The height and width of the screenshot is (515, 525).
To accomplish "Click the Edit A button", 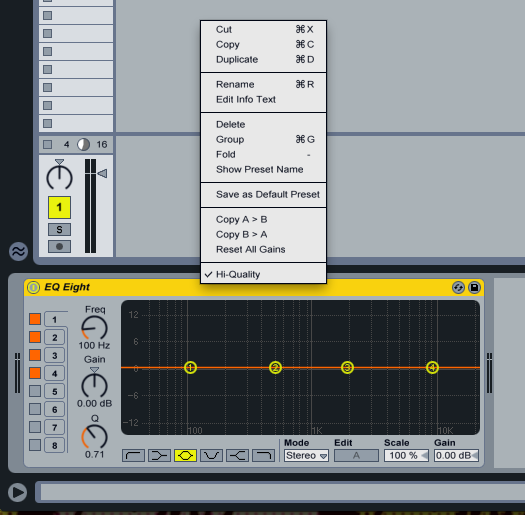I will 356,455.
